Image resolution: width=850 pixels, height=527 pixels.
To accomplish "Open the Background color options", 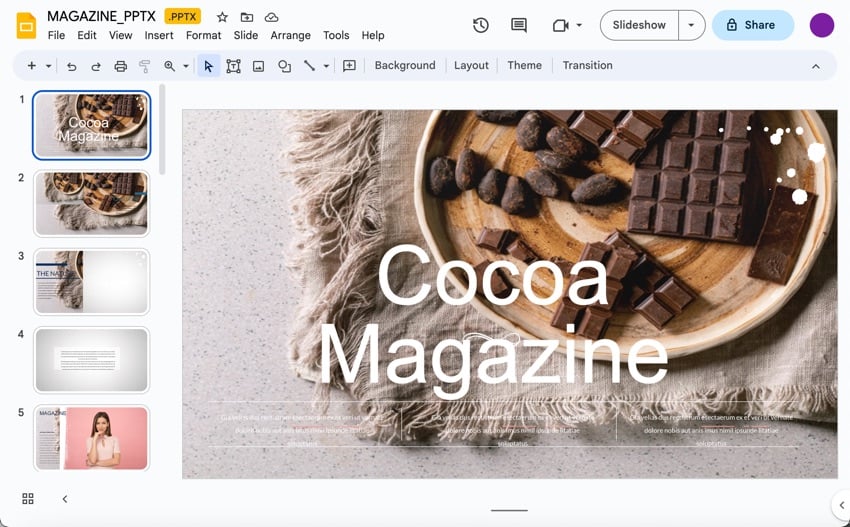I will point(405,66).
